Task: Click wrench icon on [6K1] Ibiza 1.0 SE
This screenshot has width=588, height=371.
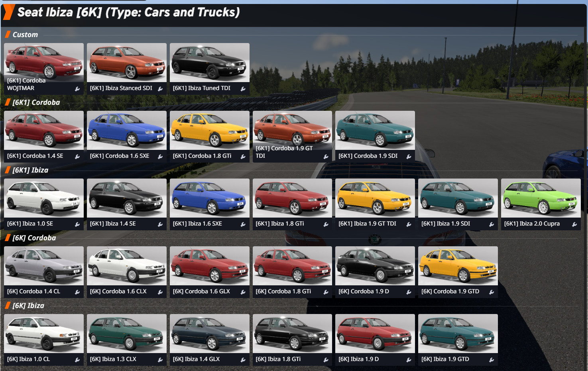Action: (x=77, y=224)
